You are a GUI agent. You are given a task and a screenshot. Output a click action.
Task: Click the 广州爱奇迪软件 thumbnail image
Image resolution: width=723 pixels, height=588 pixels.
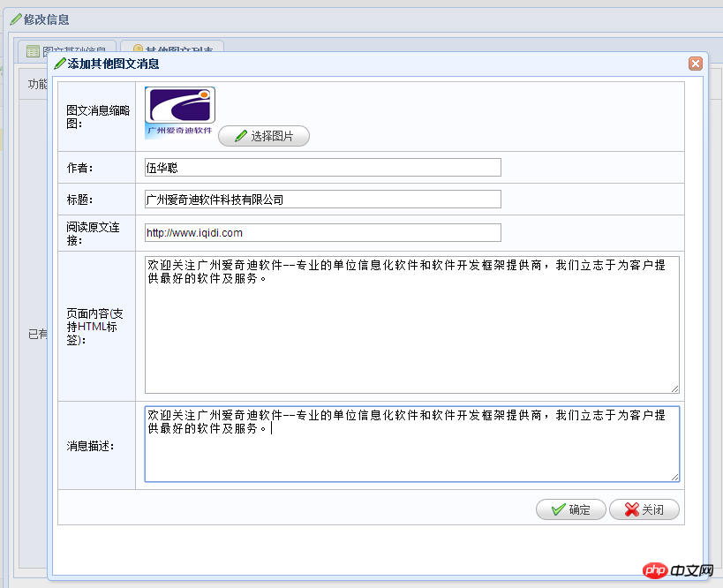coord(179,106)
